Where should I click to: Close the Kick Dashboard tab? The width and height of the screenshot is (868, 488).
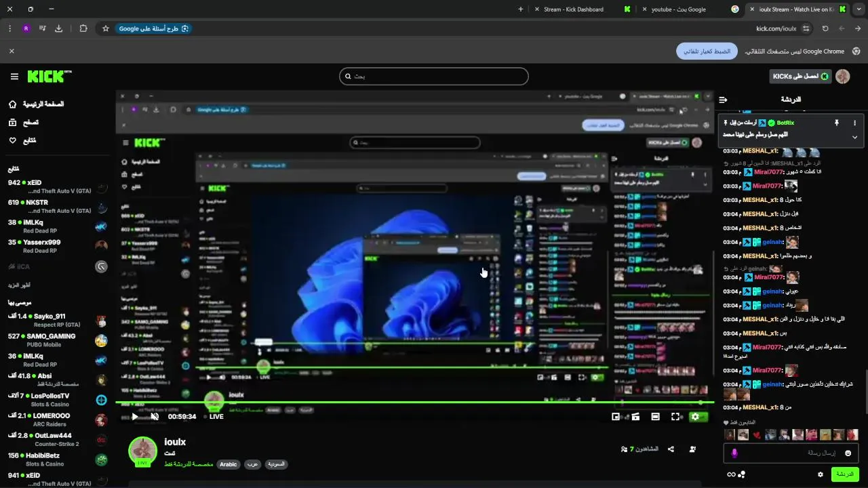click(537, 9)
